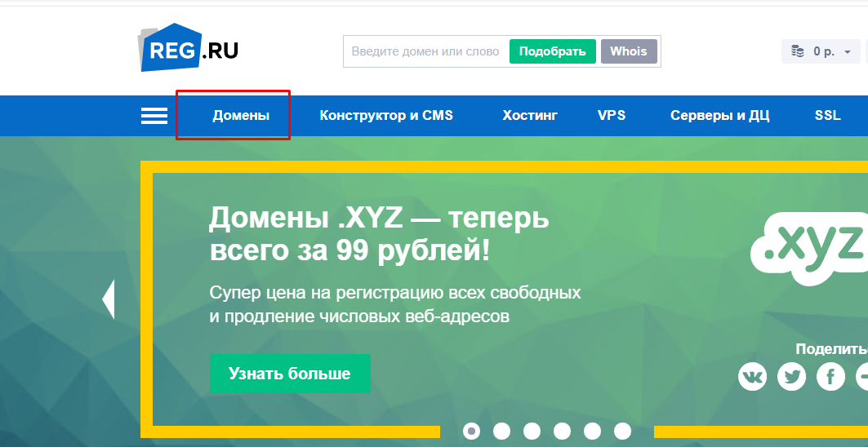Share via the Twitter bird icon
Viewport: 868px width, 447px height.
(x=791, y=376)
